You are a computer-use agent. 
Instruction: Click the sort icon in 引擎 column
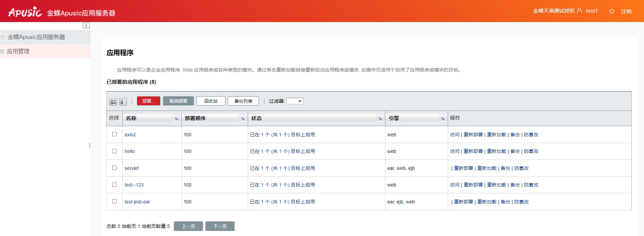443,119
